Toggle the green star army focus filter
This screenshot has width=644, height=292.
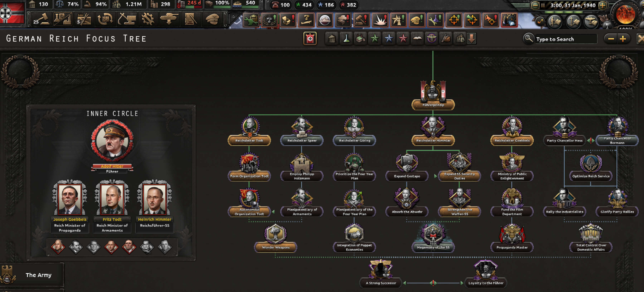(374, 38)
